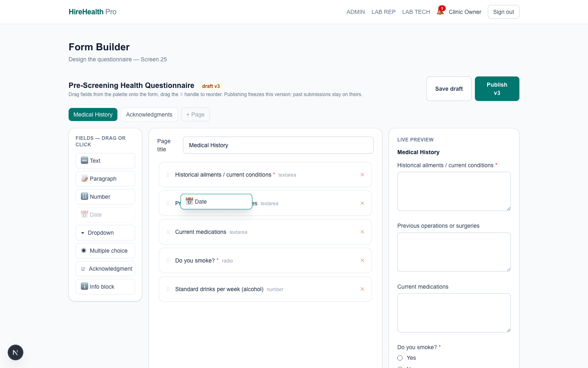The image size is (588, 368).
Task: Remove the Standard drinks per week field
Action: [362, 289]
